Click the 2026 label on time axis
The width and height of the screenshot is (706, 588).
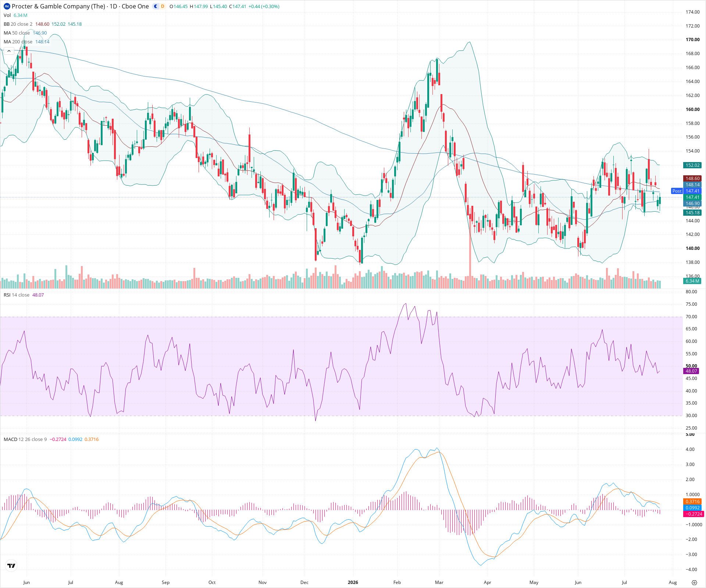point(353,582)
